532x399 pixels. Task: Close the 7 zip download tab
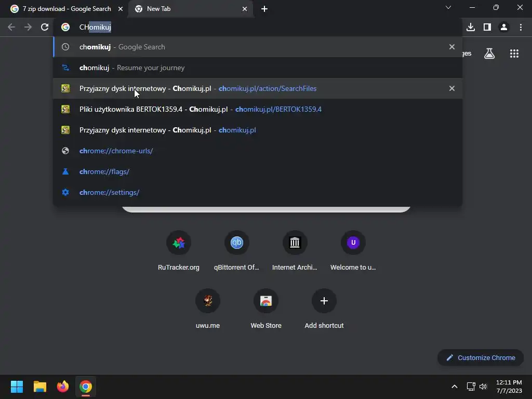(121, 9)
